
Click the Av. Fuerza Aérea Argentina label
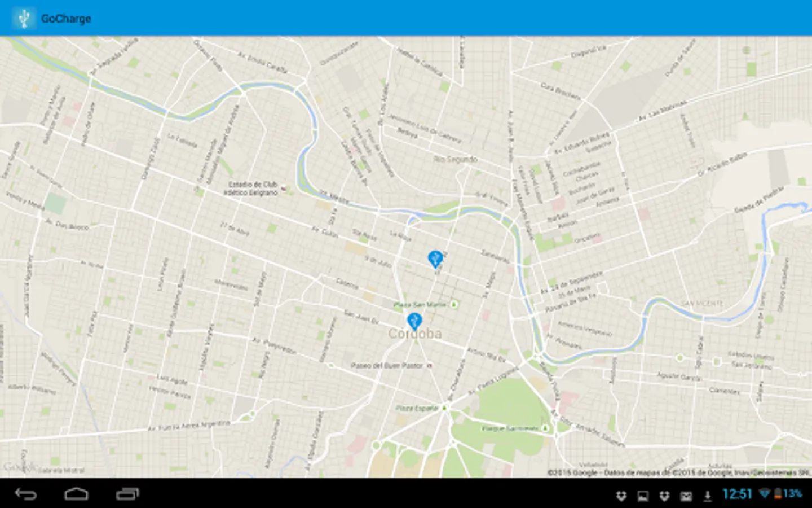[189, 426]
